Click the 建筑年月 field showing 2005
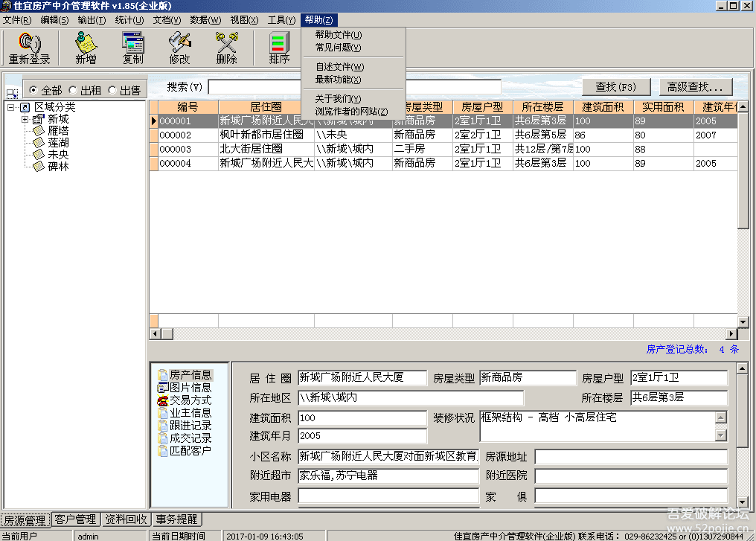This screenshot has width=756, height=541. click(362, 436)
